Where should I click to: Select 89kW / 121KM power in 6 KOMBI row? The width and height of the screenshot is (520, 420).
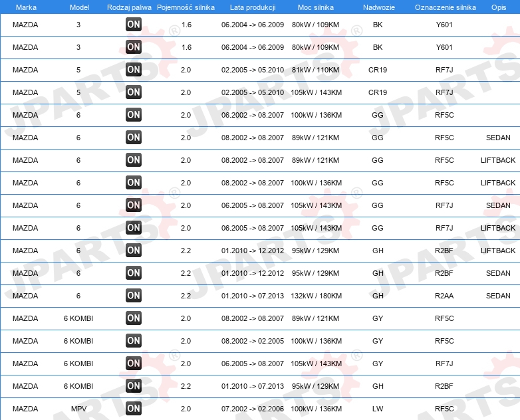[315, 318]
